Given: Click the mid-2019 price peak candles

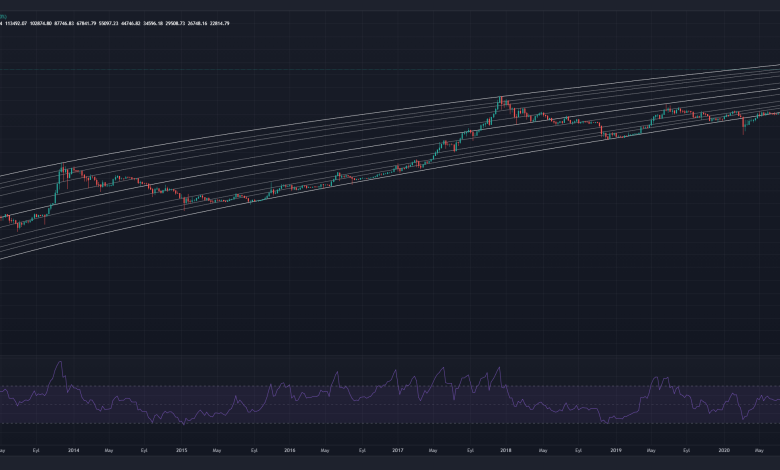Looking at the screenshot, I should tap(667, 109).
